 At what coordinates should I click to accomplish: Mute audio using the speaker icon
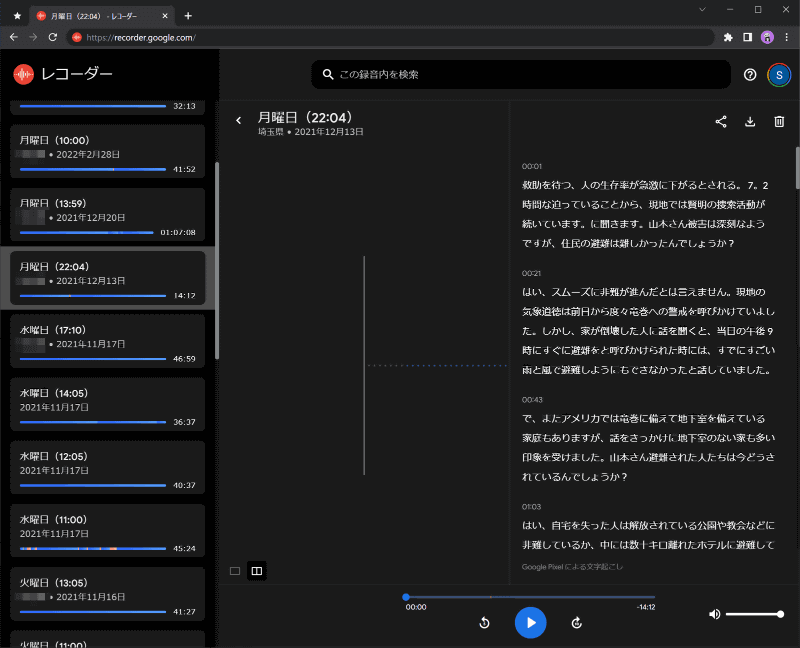pyautogui.click(x=713, y=614)
